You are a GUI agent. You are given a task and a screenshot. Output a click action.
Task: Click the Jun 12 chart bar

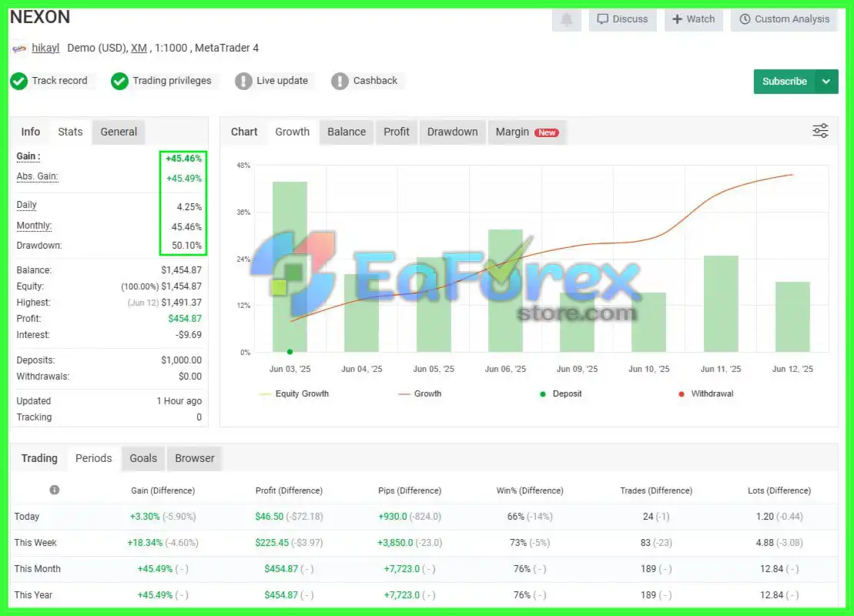(792, 317)
